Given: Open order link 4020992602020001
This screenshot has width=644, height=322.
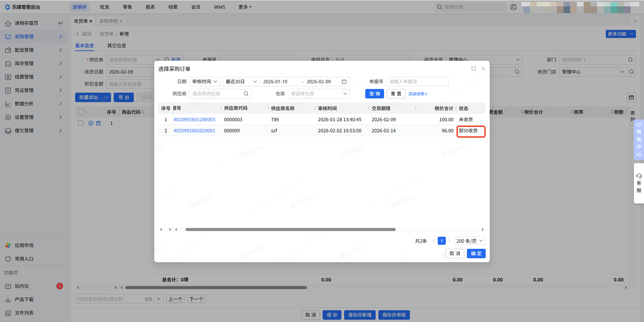Looking at the screenshot, I should tap(194, 131).
